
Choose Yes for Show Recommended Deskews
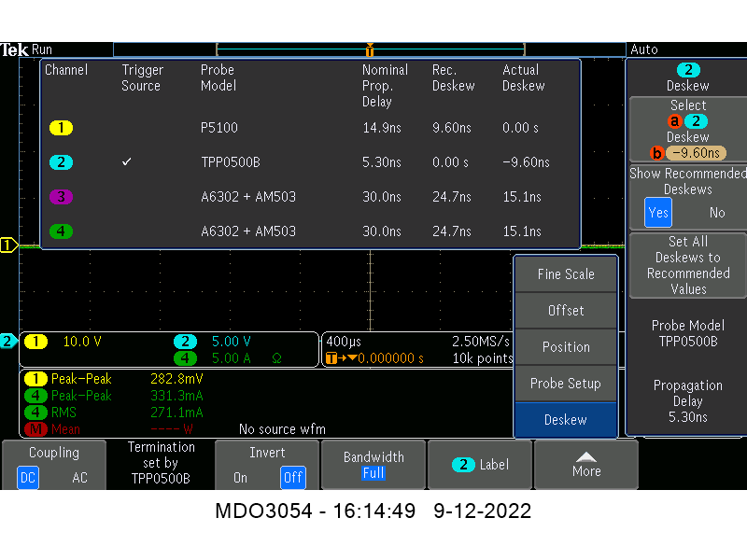658,213
